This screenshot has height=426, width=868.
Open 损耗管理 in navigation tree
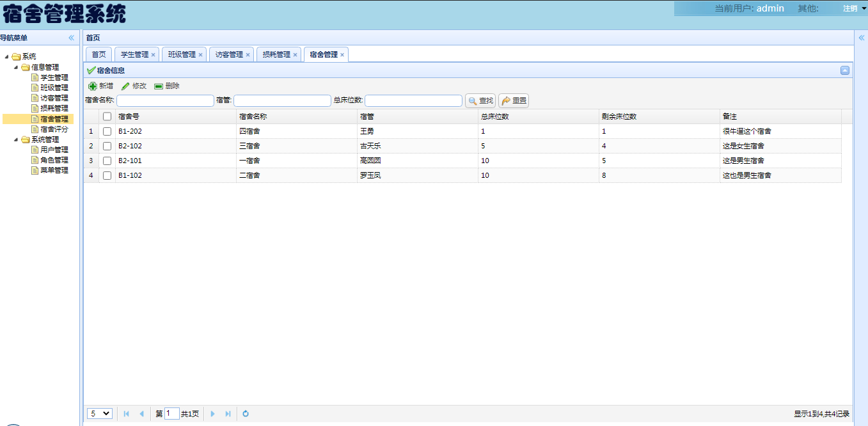pos(54,108)
